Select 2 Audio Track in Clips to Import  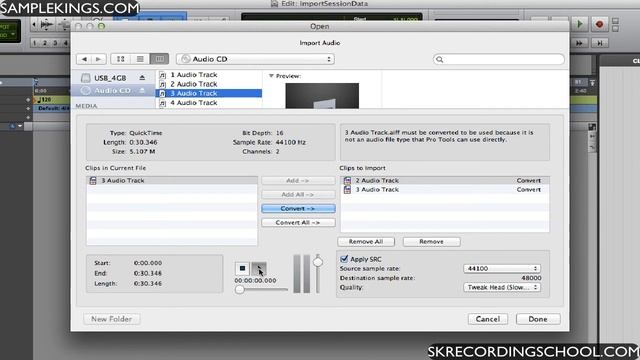click(445, 180)
